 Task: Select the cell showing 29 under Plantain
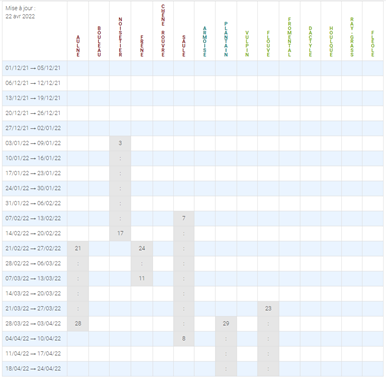pos(226,323)
